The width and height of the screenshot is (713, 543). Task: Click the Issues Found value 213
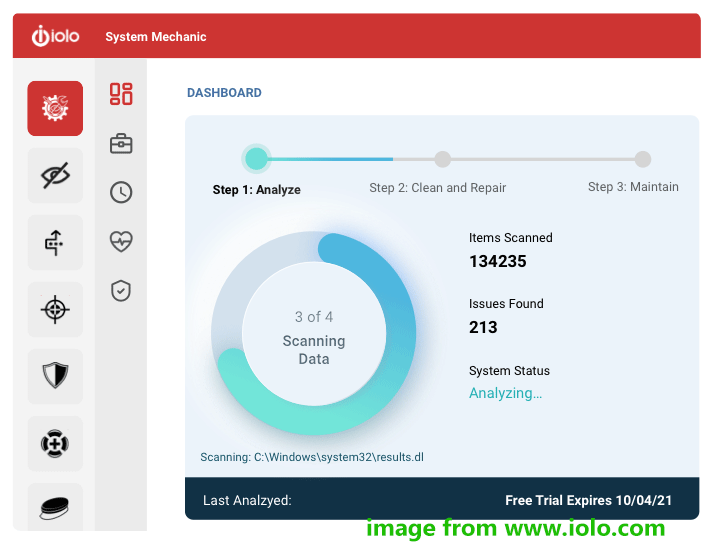(x=483, y=327)
